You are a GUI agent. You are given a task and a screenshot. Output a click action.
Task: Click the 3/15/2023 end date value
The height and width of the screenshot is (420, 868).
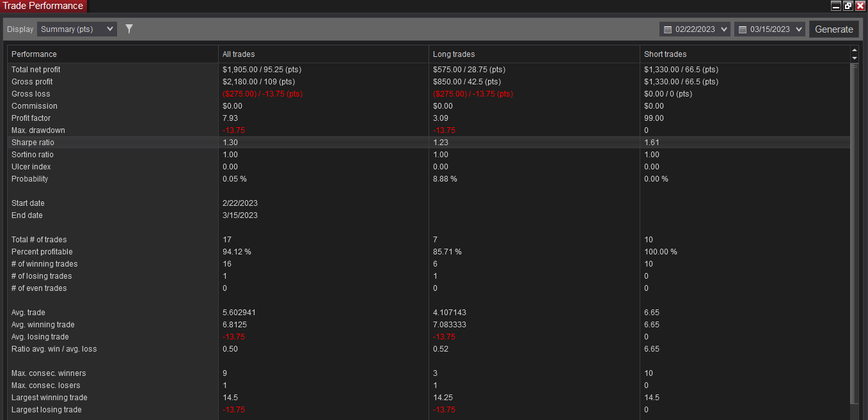pos(240,215)
